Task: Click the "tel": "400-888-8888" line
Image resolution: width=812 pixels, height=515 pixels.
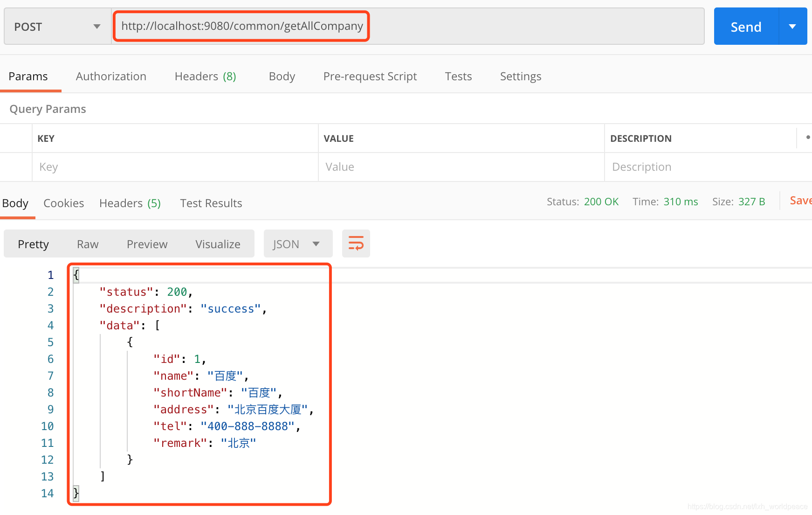Action: (227, 426)
